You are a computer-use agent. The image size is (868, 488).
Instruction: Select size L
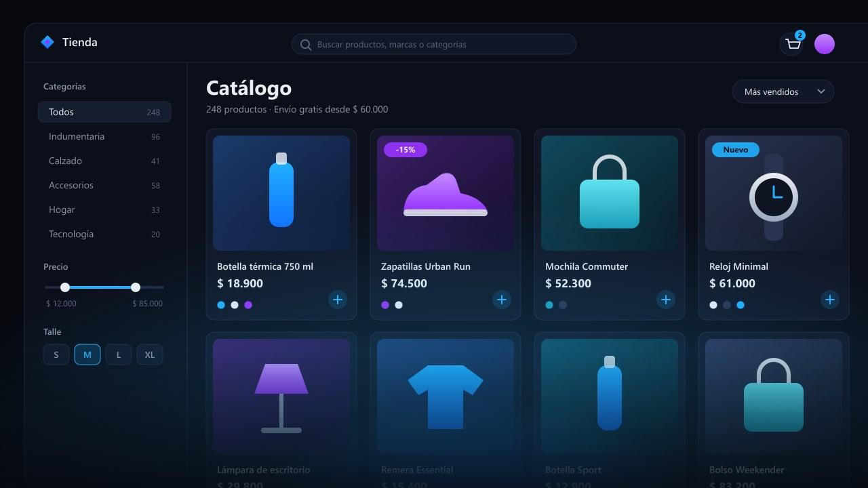click(x=119, y=354)
